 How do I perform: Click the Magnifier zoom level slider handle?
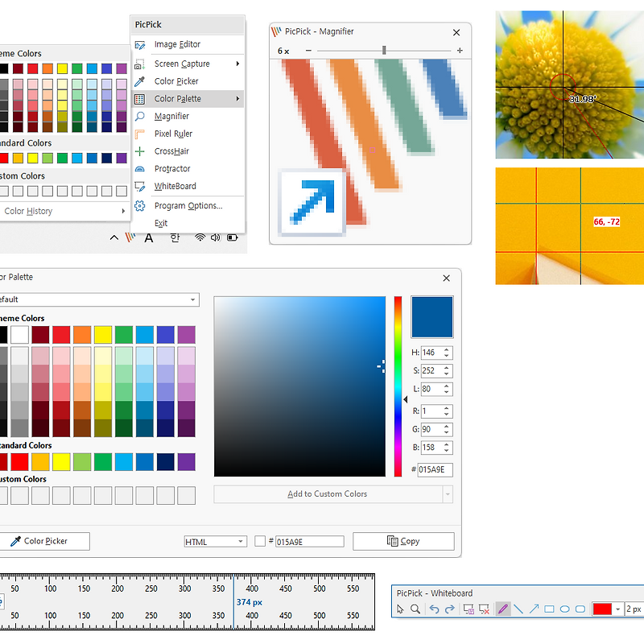(384, 50)
